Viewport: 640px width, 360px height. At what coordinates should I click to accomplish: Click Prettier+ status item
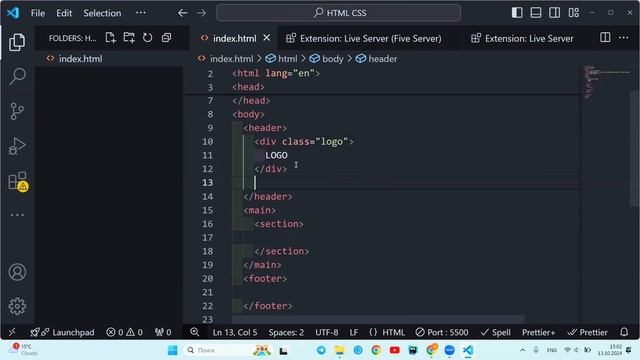538,332
